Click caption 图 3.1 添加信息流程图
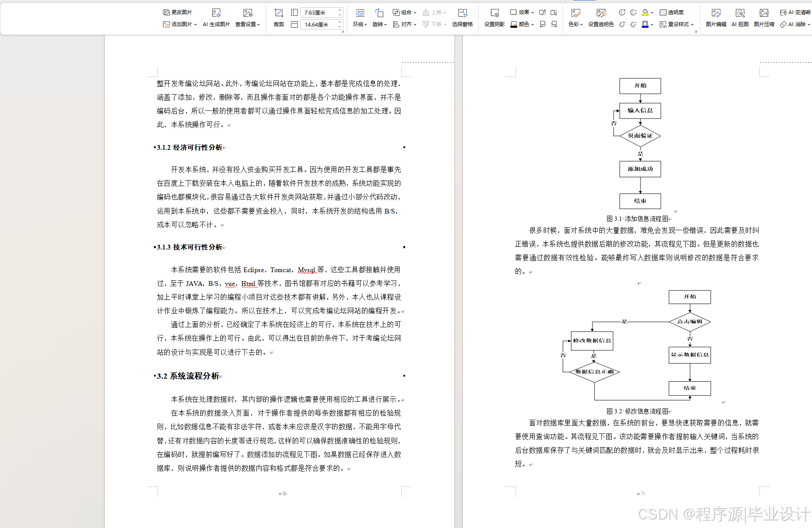The image size is (812, 528). coord(637,219)
